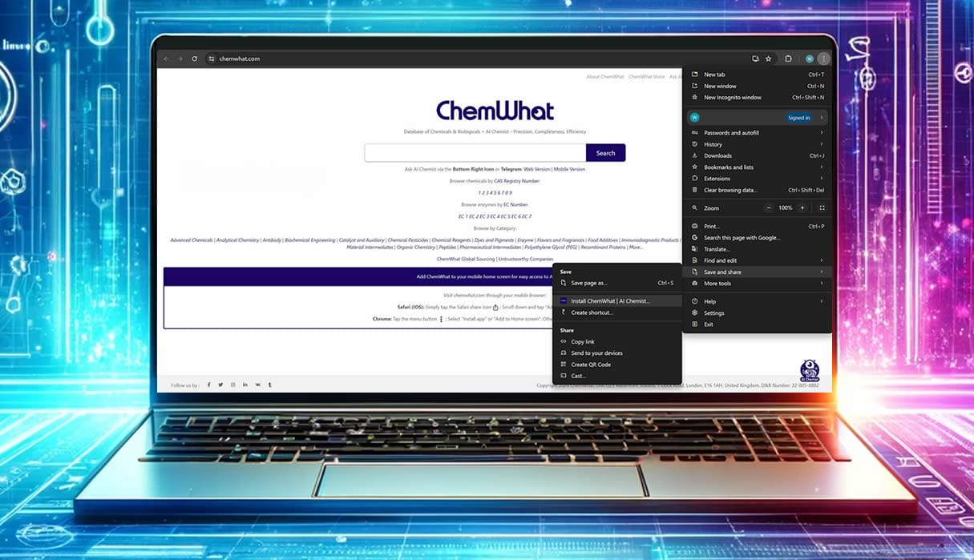The width and height of the screenshot is (974, 560).
Task: Open the Extensions puzzle icon in toolbar
Action: tap(788, 58)
